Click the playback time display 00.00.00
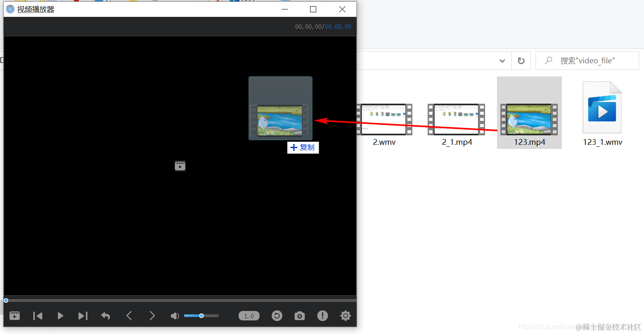644x334 pixels. (323, 27)
